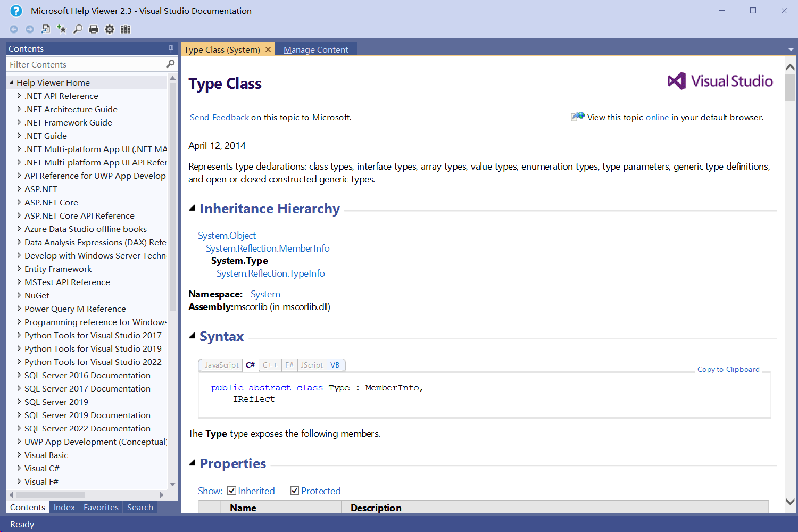Expand the SQL Server 2019 node
Viewport: 798px width, 532px height.
click(x=19, y=402)
